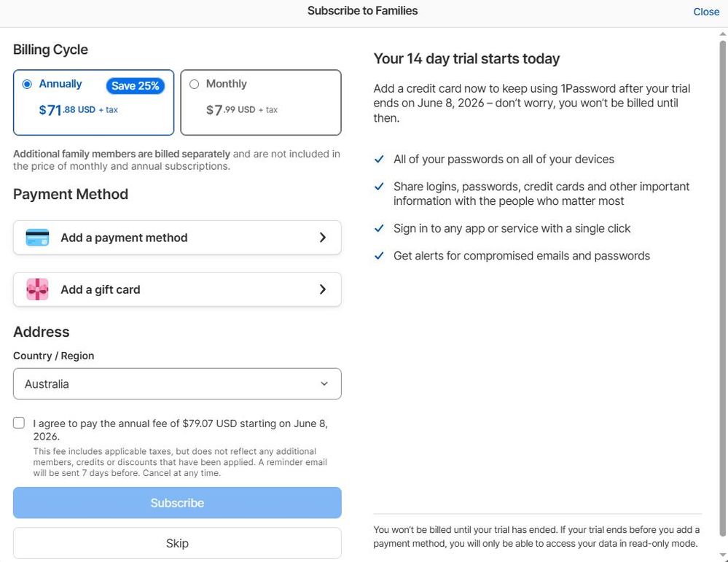The image size is (728, 562).
Task: Click the pink gift box icon
Action: (38, 289)
